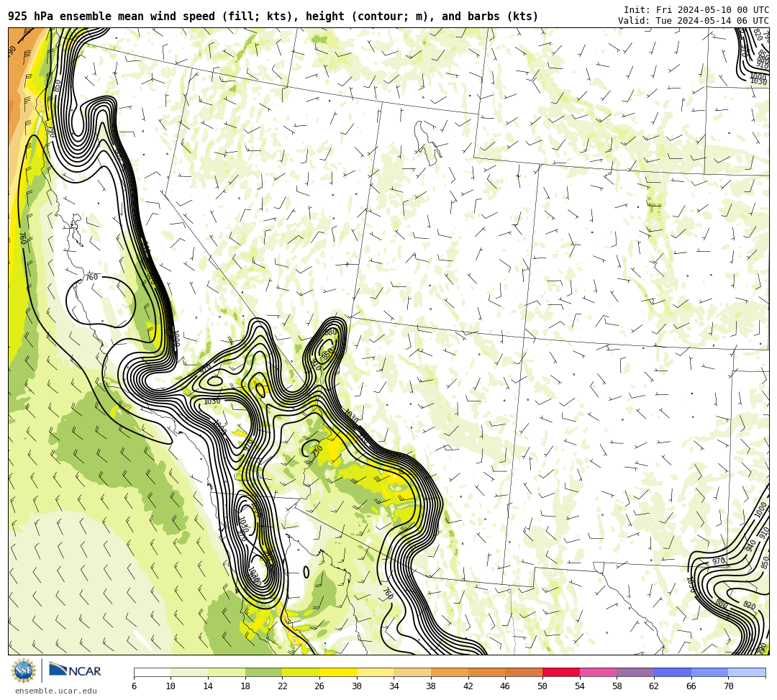Screen dimensions: 777x700
Task: Open the ensemble.ucar.edu link text
Action: (56, 691)
